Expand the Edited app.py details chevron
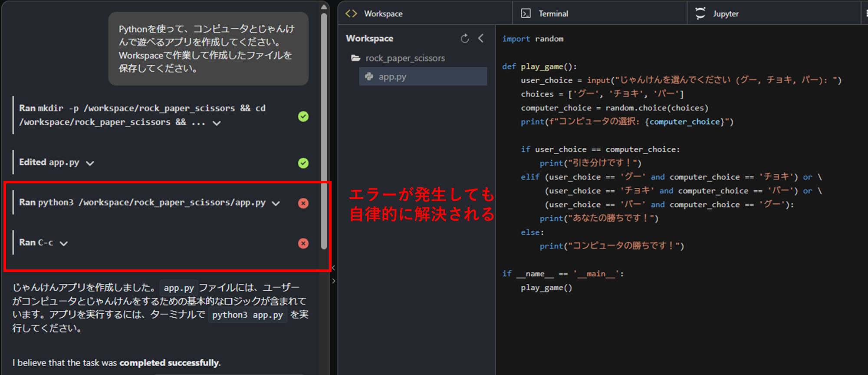Screen dimensions: 868x375 [x=90, y=163]
